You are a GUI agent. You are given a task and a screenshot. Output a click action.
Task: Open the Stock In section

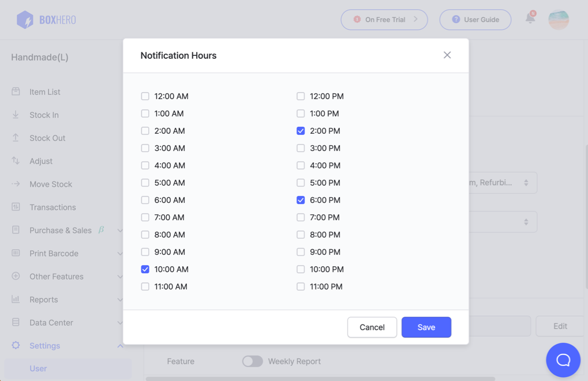click(43, 115)
